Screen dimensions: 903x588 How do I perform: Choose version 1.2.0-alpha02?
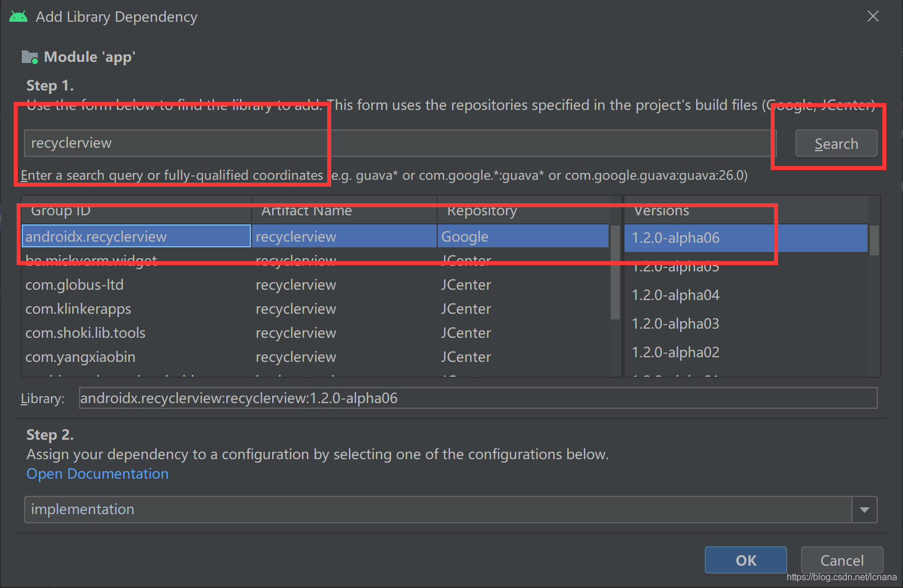[746, 352]
